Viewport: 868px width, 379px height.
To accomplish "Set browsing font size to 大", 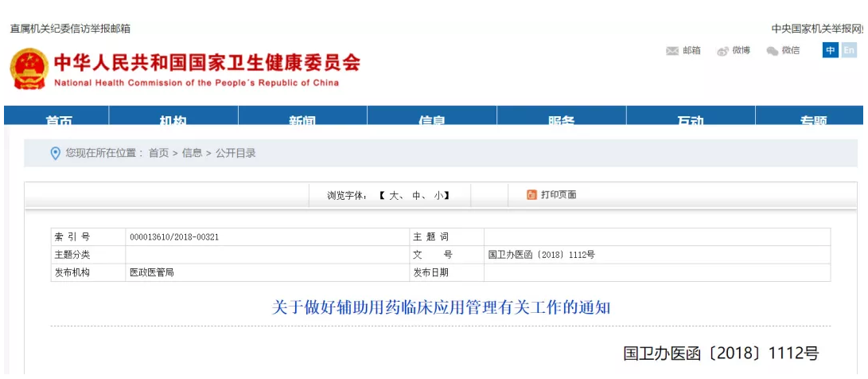I will click(394, 196).
